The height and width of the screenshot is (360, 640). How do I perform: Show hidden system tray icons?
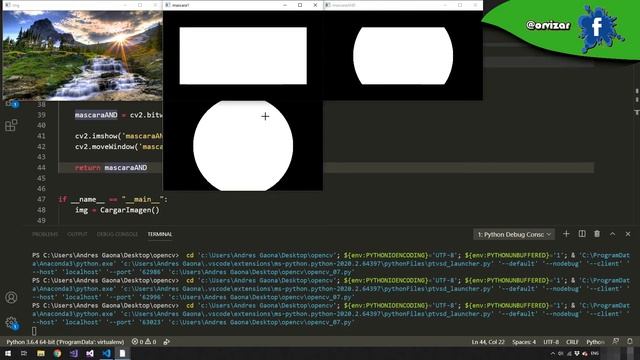pos(553,353)
